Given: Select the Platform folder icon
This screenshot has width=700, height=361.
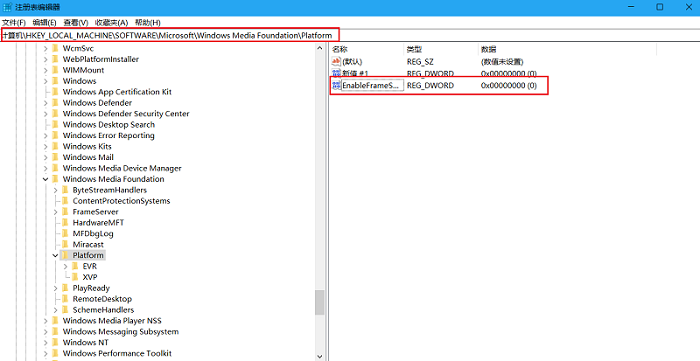Looking at the screenshot, I should [65, 255].
